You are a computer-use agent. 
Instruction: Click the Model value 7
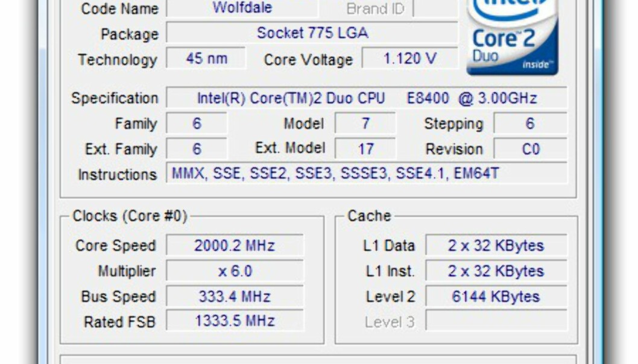(x=365, y=123)
